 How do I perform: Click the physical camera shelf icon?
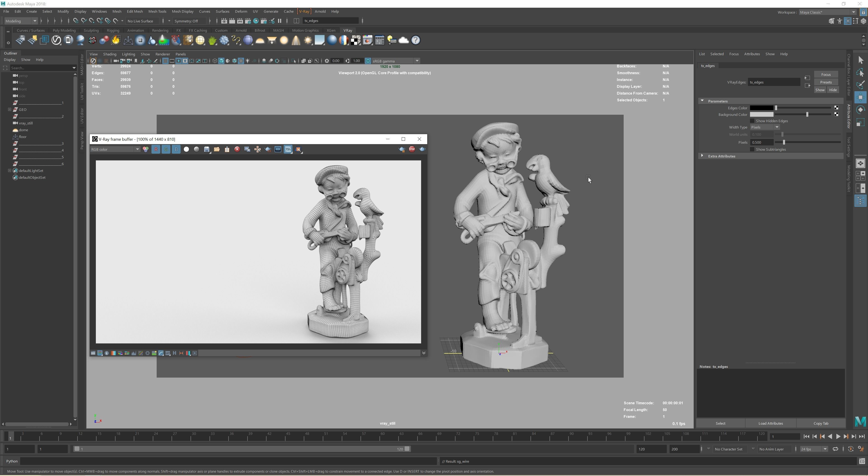click(x=92, y=40)
